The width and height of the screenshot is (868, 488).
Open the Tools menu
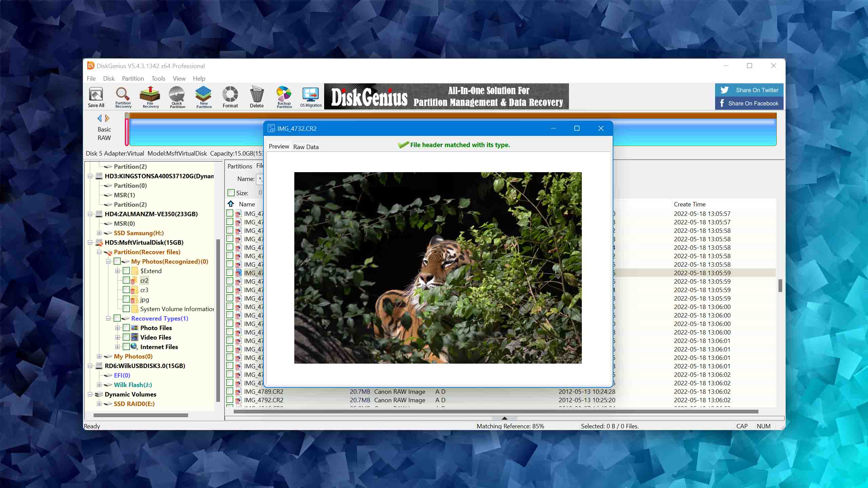point(158,79)
